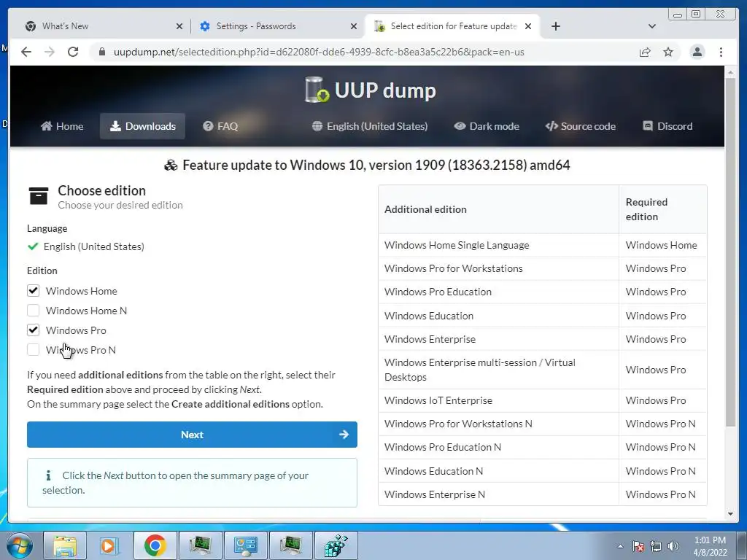Select the 'Windows Home Single Language' cell
Screen dimensions: 747x560
pos(498,245)
